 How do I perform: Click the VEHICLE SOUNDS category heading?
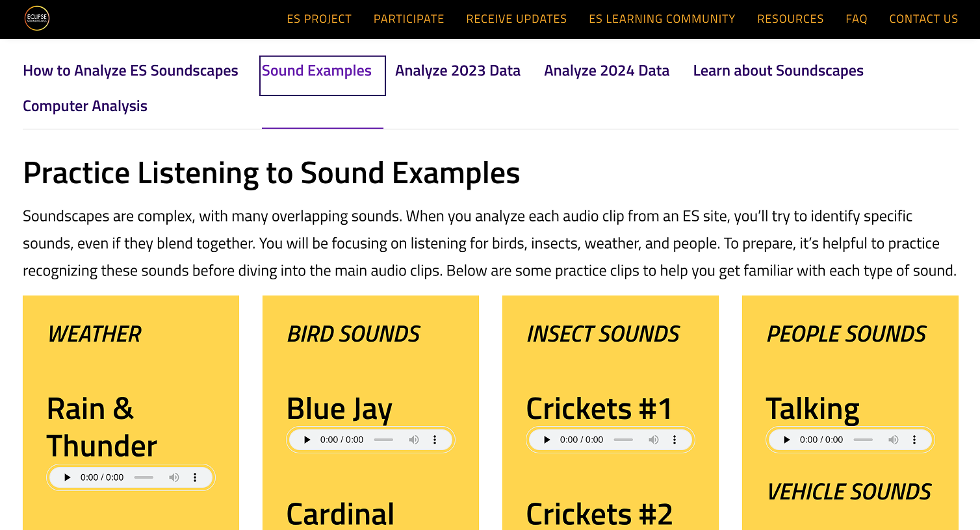pos(849,492)
